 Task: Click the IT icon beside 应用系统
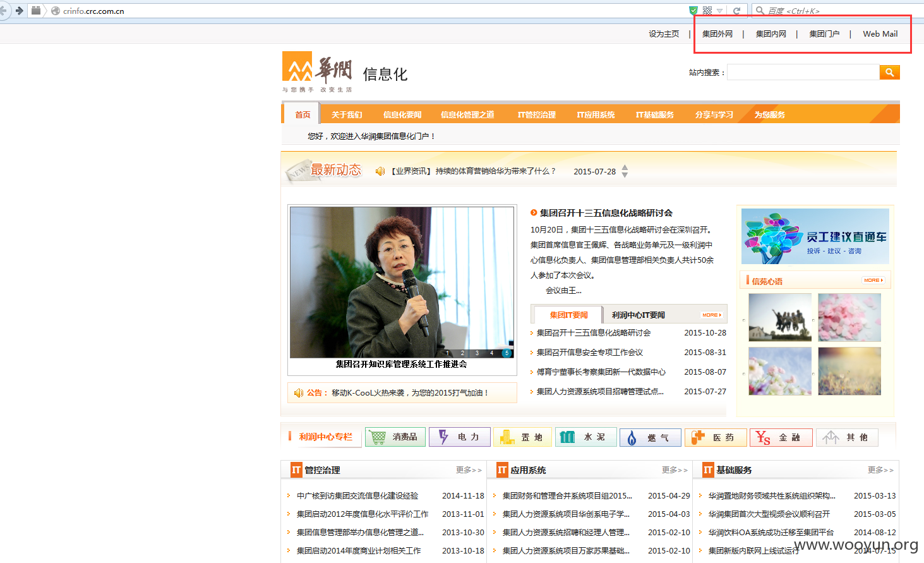[502, 470]
